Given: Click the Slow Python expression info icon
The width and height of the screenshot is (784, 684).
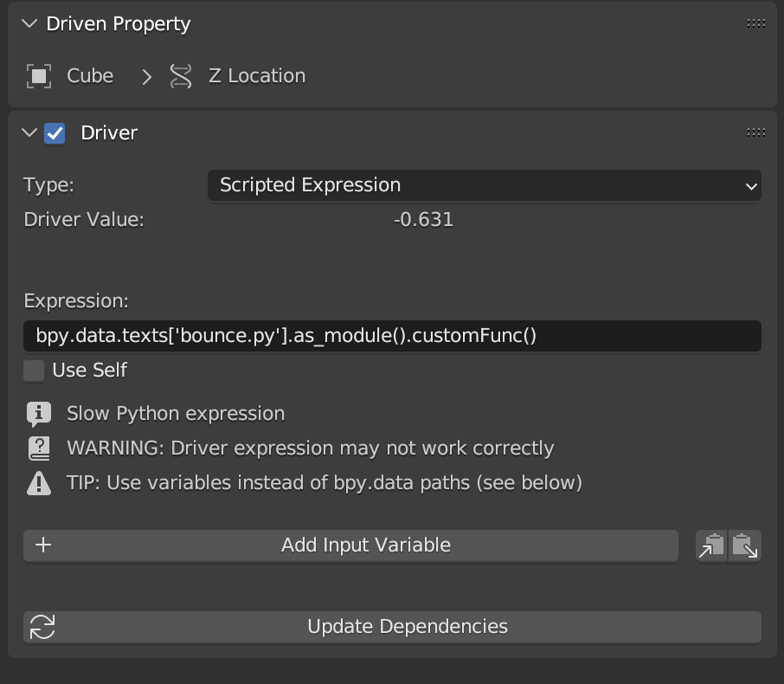Looking at the screenshot, I should click(x=39, y=414).
